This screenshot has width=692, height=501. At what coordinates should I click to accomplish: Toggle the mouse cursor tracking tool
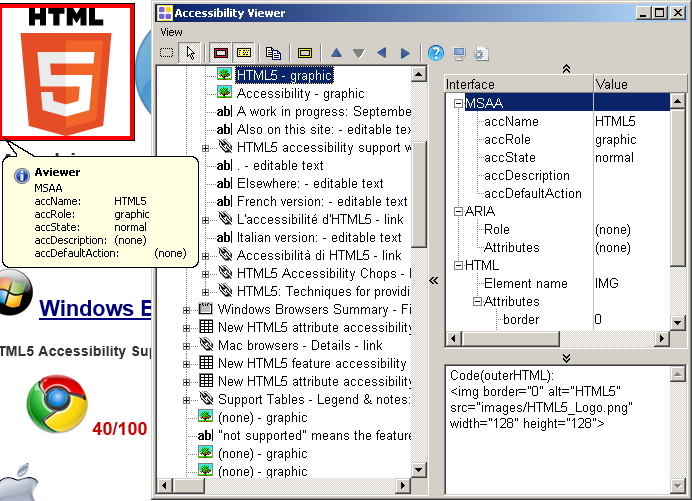[190, 53]
